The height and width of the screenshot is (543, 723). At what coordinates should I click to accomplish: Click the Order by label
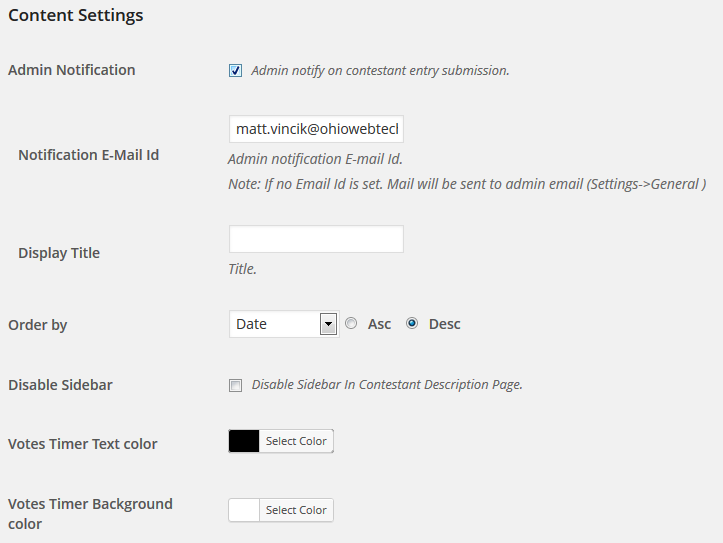37,325
